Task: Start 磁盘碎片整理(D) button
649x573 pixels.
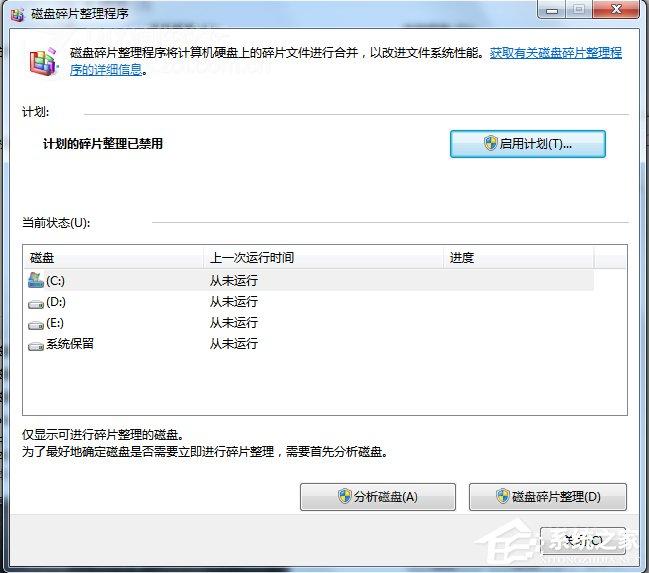Action: 548,497
